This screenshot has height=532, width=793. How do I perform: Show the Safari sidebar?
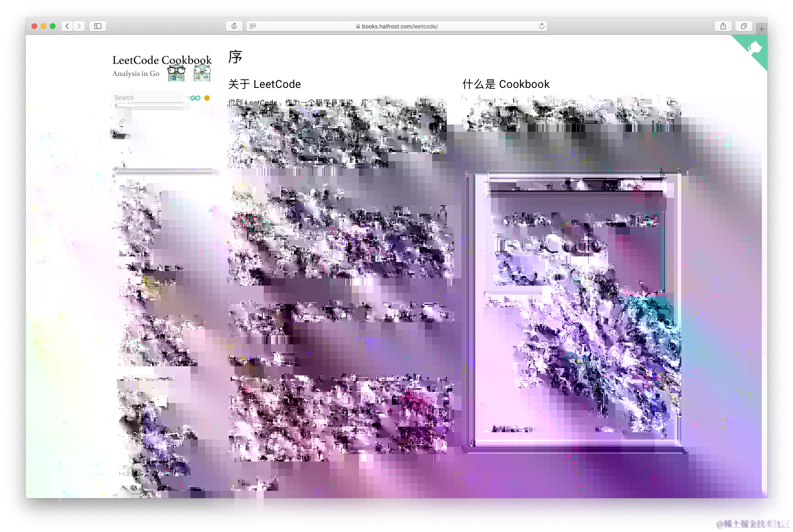[98, 26]
